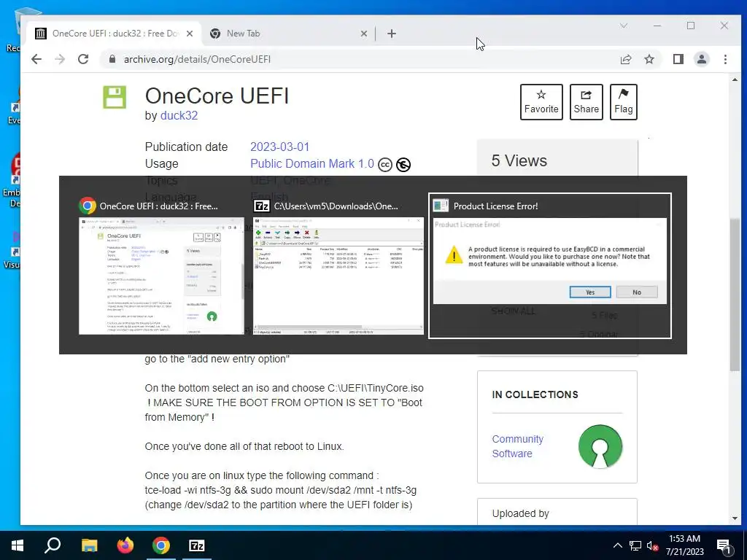
Task: Click the page vertical scrollbar thumb
Action: click(735, 295)
